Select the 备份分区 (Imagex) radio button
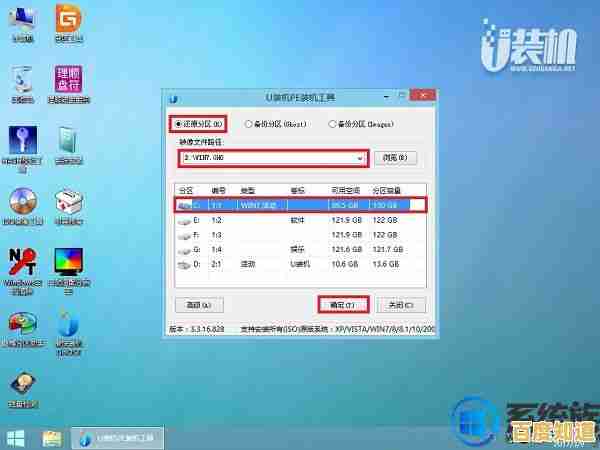Viewport: 600px width, 450px height. (x=361, y=124)
